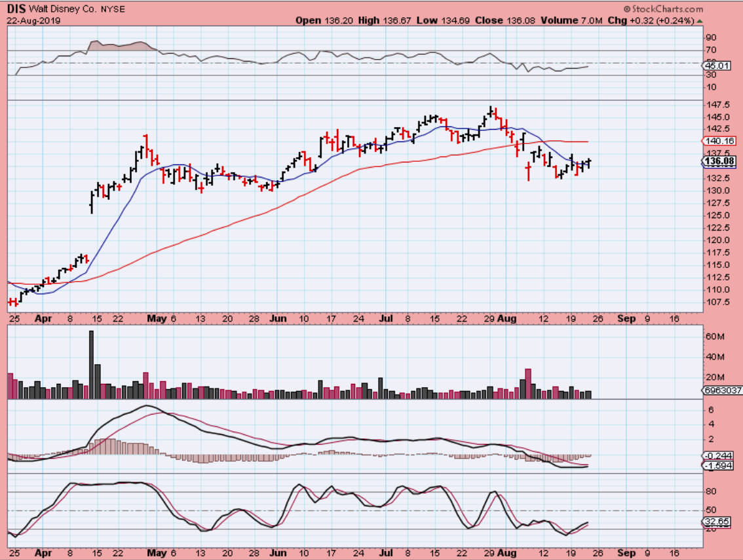Image resolution: width=743 pixels, height=560 pixels.
Task: Click Apr on the price panel date axis
Action: click(43, 318)
